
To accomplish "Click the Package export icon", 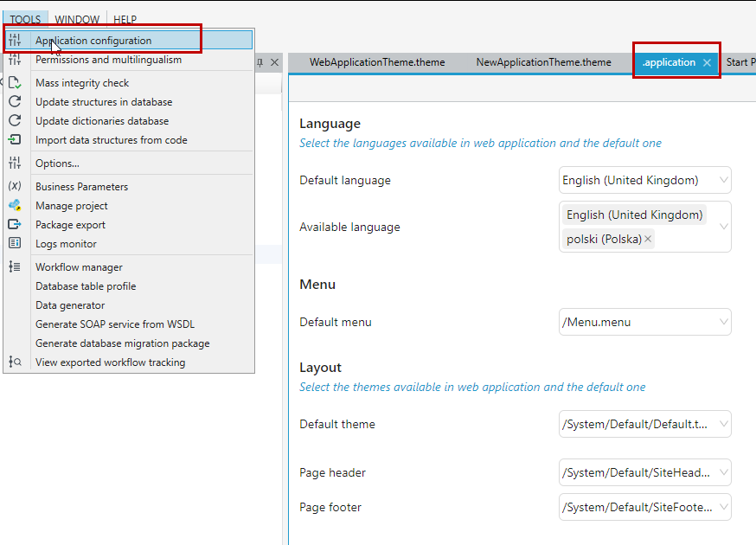I will pos(15,224).
